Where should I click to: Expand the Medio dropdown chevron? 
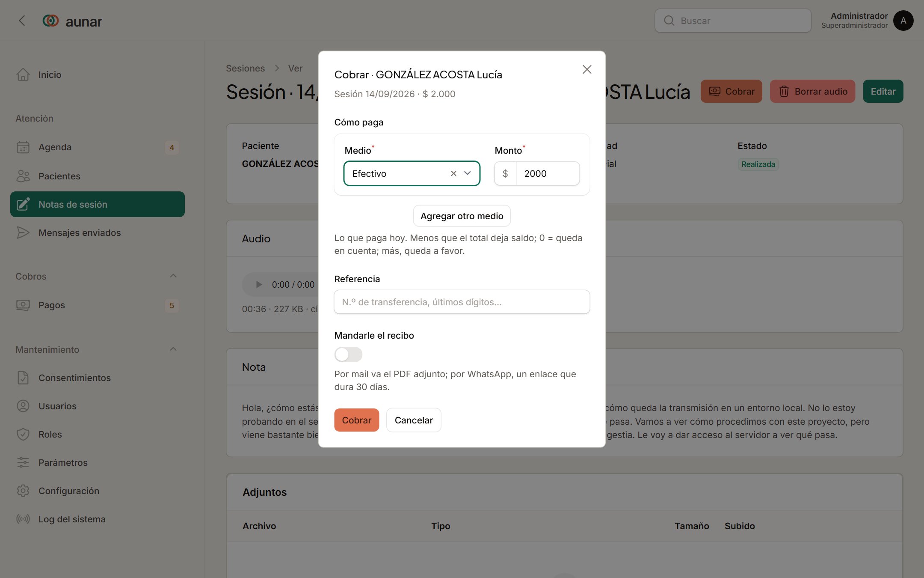pyautogui.click(x=468, y=173)
